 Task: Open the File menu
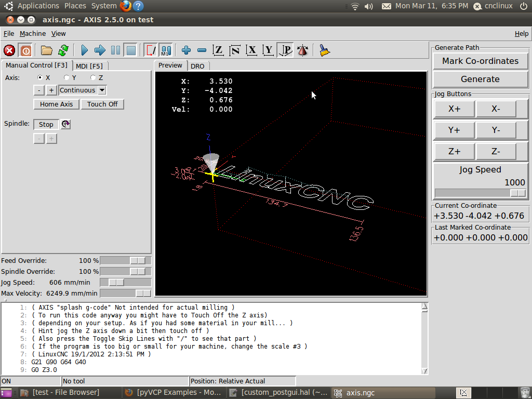pyautogui.click(x=9, y=34)
